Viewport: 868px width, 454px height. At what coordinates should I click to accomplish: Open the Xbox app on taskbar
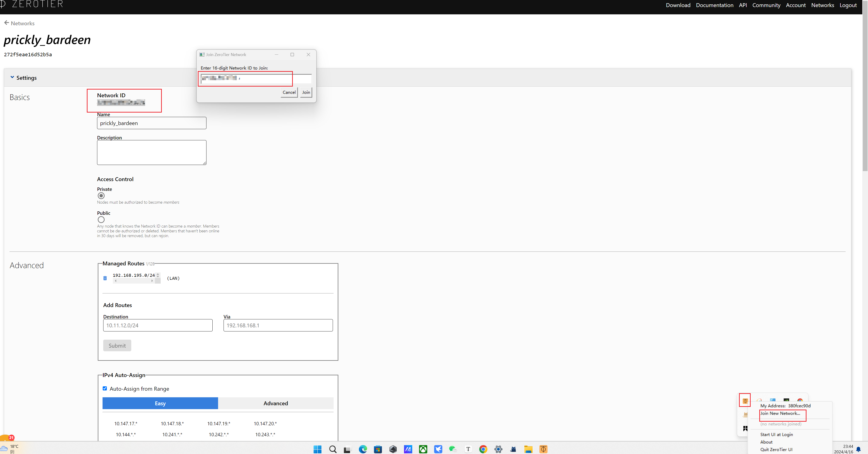tap(423, 449)
